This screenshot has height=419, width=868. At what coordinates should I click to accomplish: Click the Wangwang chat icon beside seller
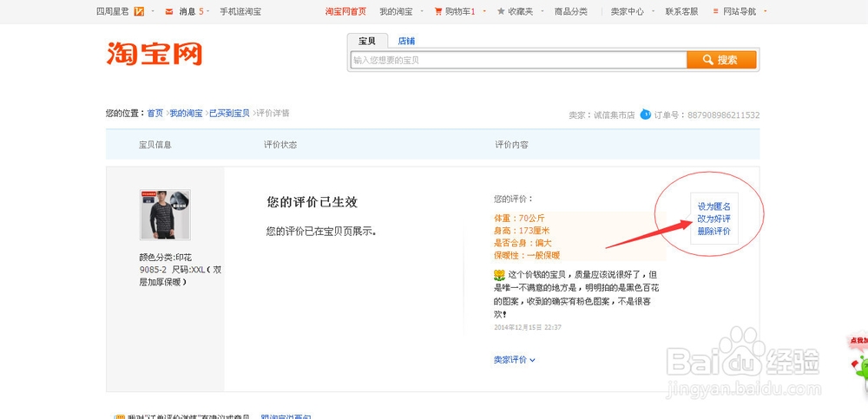click(x=646, y=115)
